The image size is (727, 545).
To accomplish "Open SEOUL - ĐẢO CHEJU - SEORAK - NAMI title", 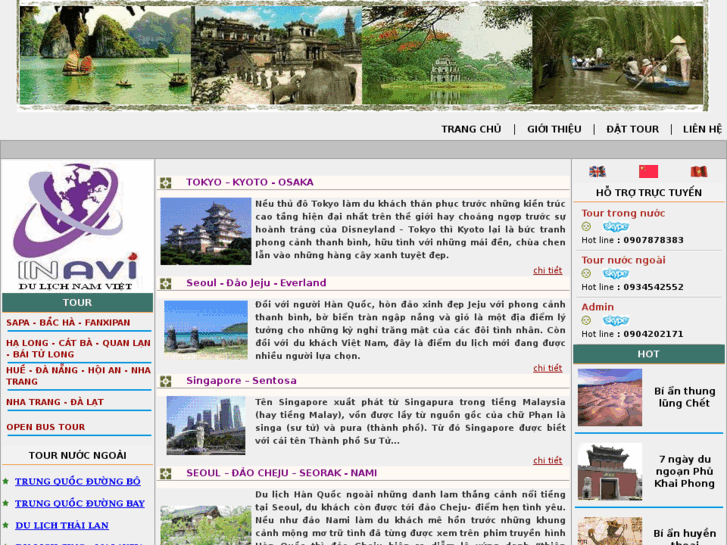I will coord(281,473).
